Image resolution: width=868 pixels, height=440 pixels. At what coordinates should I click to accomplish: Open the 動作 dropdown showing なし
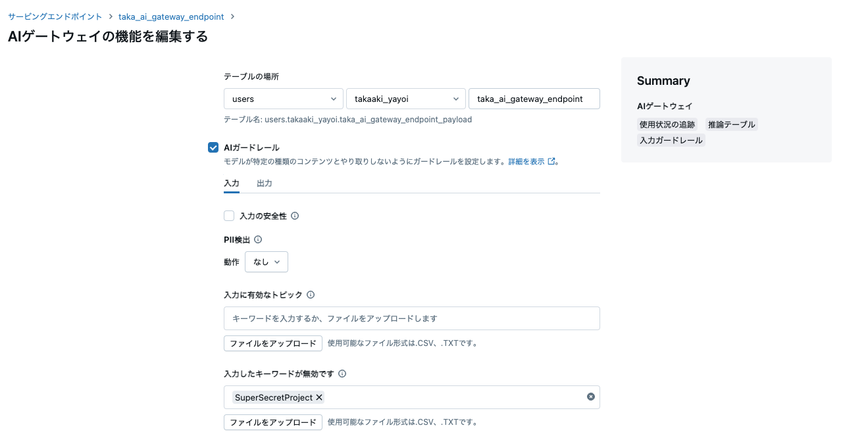pos(266,261)
